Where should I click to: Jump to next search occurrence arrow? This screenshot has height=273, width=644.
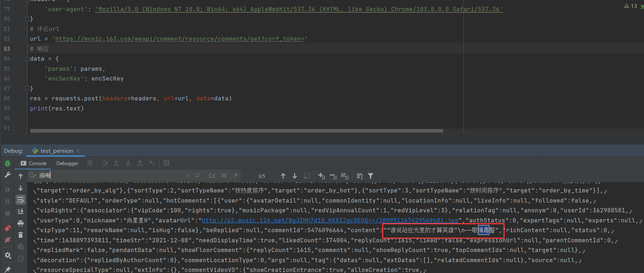(295, 176)
